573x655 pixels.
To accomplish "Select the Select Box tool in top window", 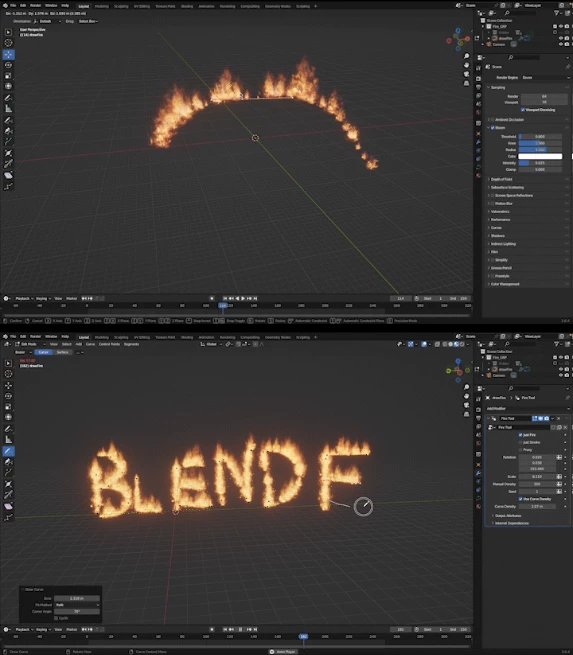I will point(8,32).
